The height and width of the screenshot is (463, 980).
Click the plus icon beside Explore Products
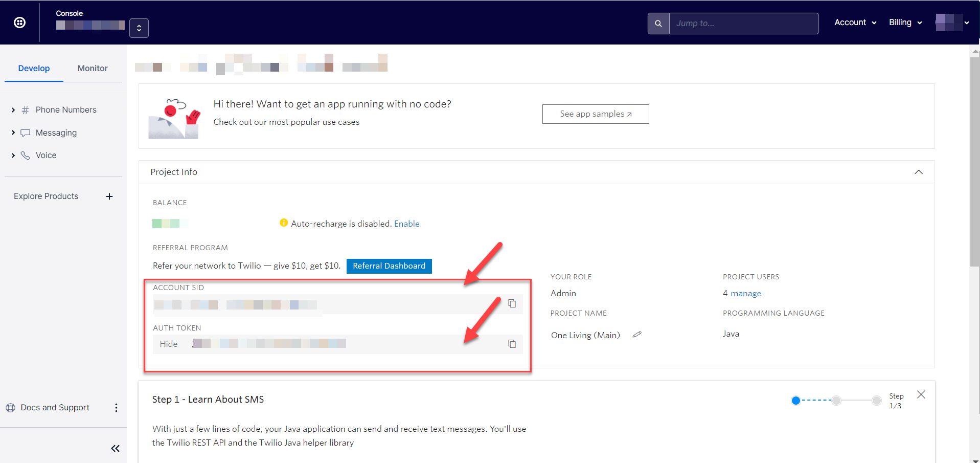tap(109, 196)
